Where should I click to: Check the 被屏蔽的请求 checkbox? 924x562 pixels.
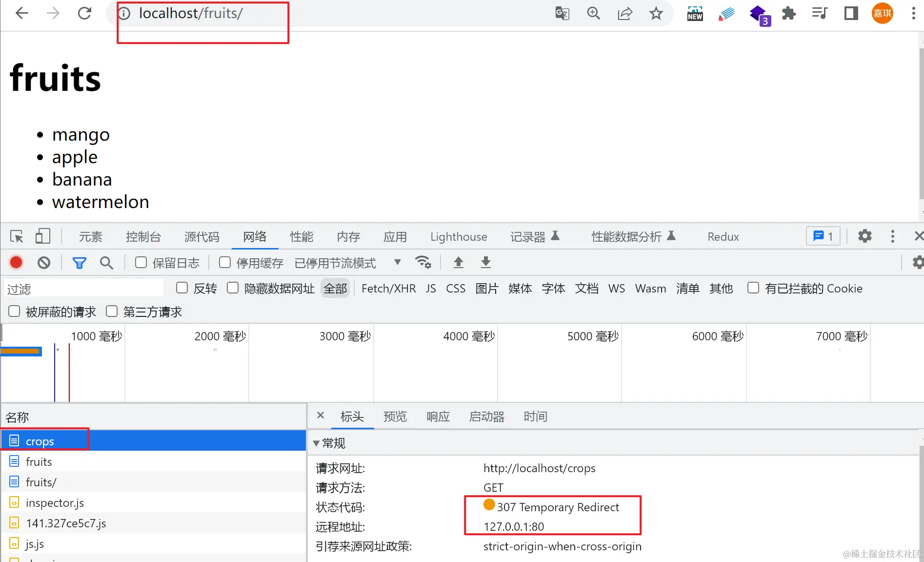coord(14,311)
